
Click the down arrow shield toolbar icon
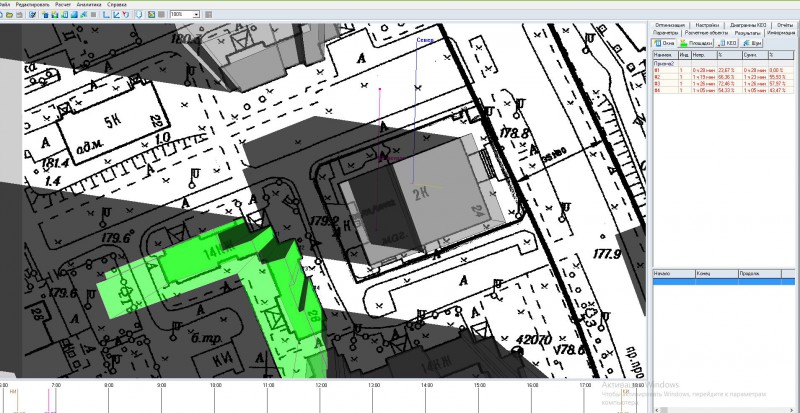coord(139,14)
